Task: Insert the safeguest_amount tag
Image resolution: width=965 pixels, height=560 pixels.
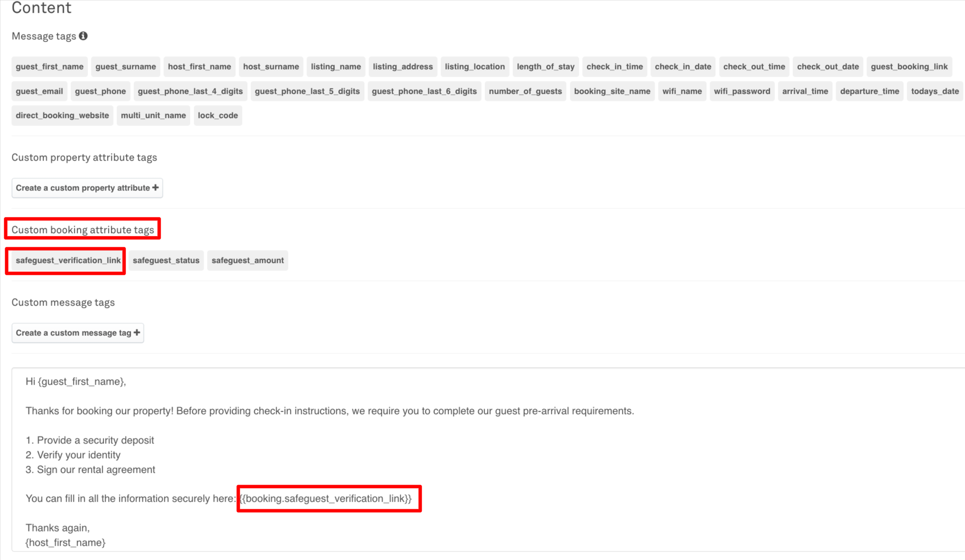Action: [247, 261]
